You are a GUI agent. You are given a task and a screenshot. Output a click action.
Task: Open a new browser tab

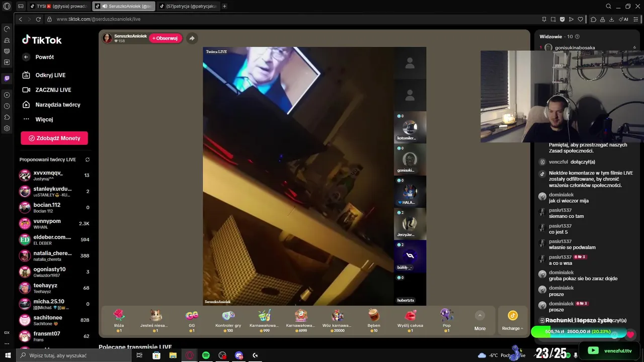tap(224, 6)
